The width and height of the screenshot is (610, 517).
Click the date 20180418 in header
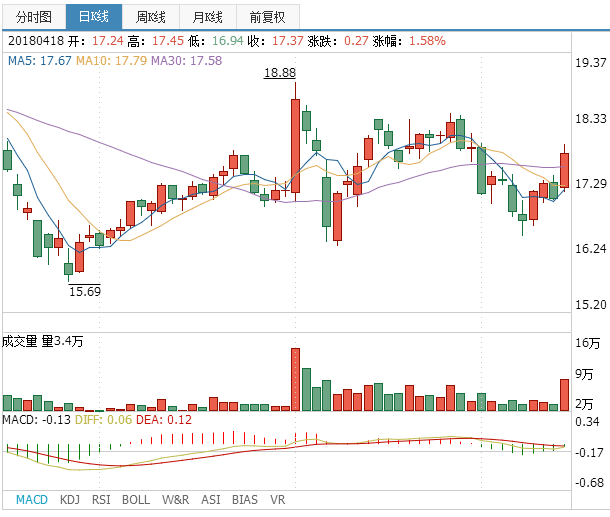[36, 41]
